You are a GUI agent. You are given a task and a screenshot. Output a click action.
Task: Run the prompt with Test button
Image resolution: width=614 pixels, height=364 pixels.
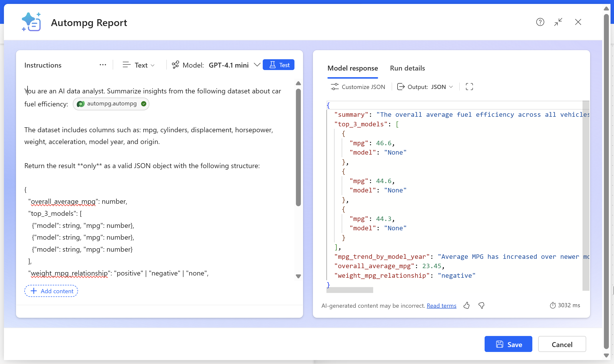(278, 65)
